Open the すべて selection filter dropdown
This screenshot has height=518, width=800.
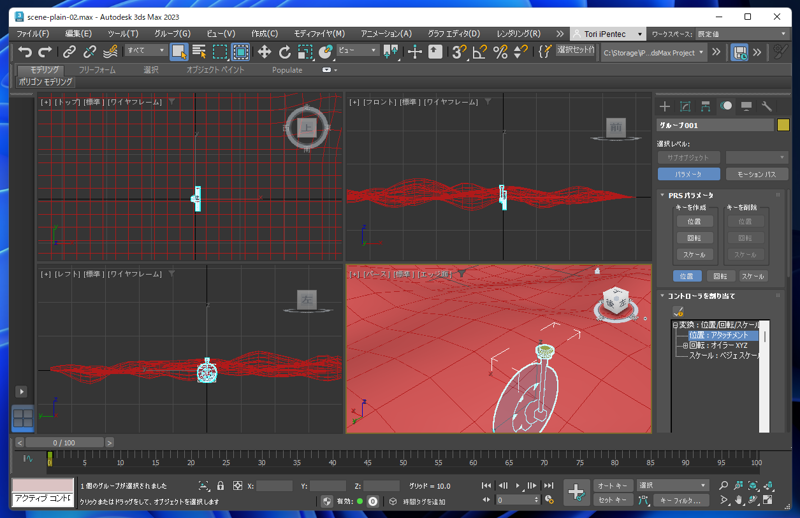pyautogui.click(x=146, y=50)
